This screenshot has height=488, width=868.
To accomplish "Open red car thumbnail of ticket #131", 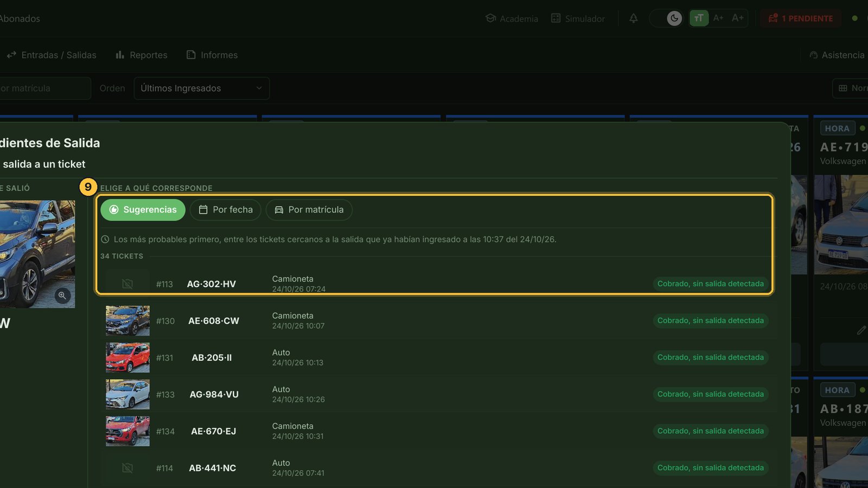I will click(x=127, y=357).
